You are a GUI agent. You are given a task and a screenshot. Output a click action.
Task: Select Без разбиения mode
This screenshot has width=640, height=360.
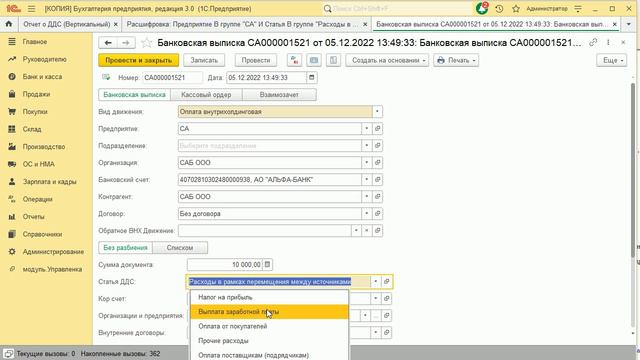(125, 247)
